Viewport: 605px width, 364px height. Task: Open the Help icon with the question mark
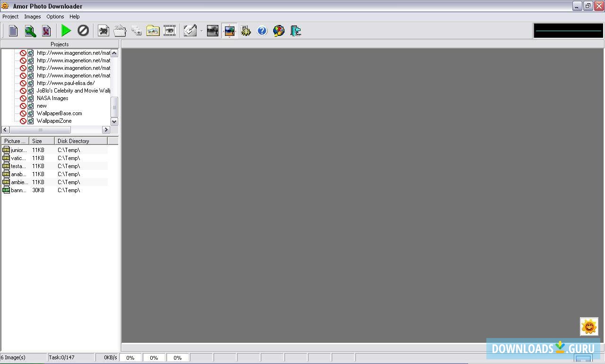(x=262, y=30)
